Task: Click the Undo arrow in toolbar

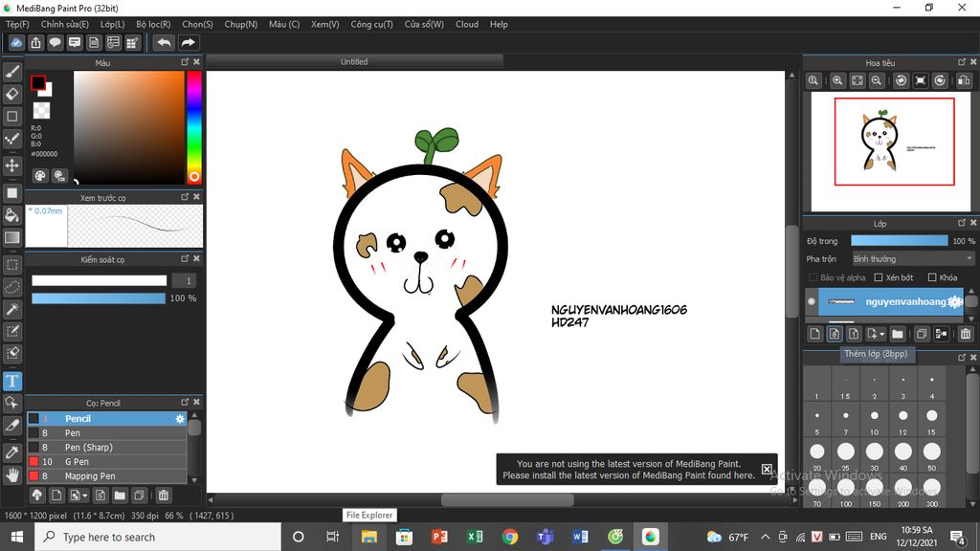Action: coord(164,42)
